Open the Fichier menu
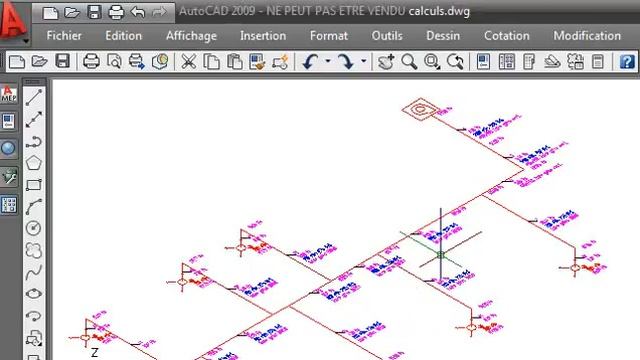This screenshot has height=360, width=640. click(x=64, y=36)
